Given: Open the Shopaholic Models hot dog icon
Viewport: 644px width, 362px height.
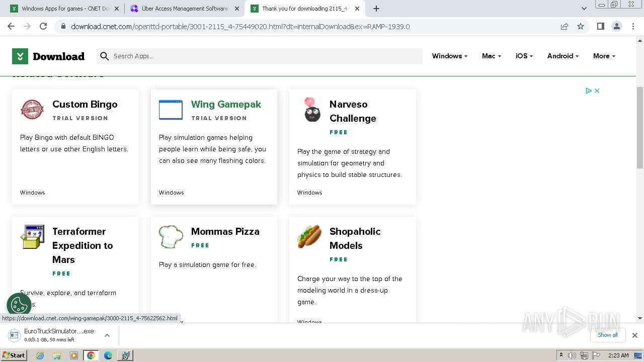Looking at the screenshot, I should [309, 237].
